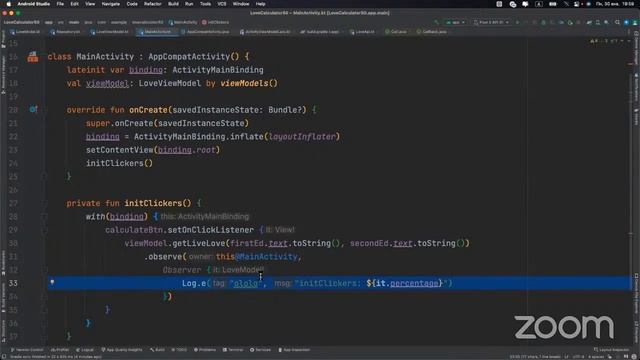Switch to the LoveApi.kt editor tab

click(363, 31)
